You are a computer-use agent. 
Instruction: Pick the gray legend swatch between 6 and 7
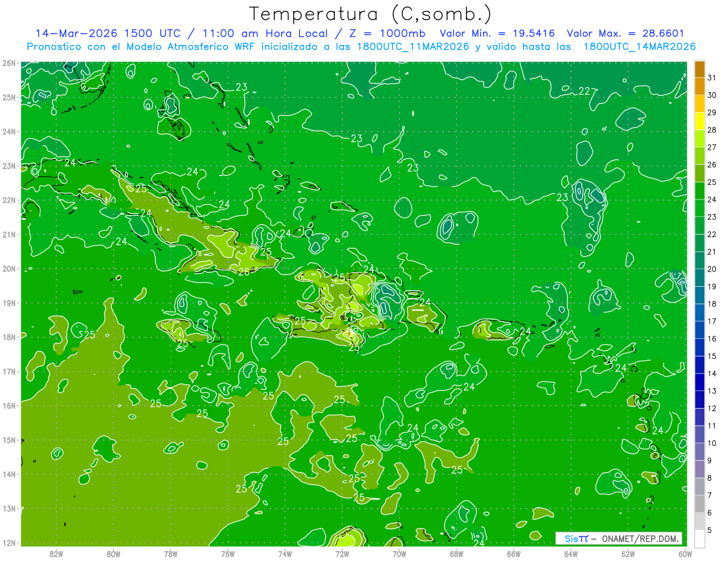[x=699, y=503]
